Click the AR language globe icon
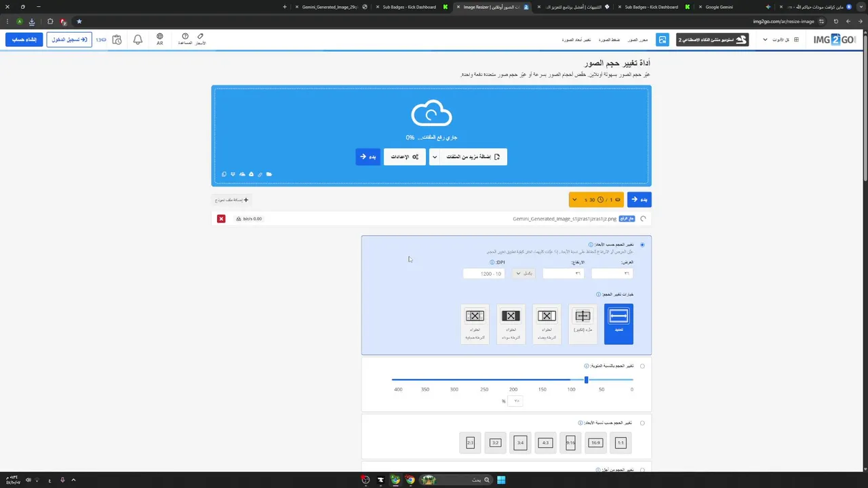Viewport: 868px width, 488px height. (160, 39)
